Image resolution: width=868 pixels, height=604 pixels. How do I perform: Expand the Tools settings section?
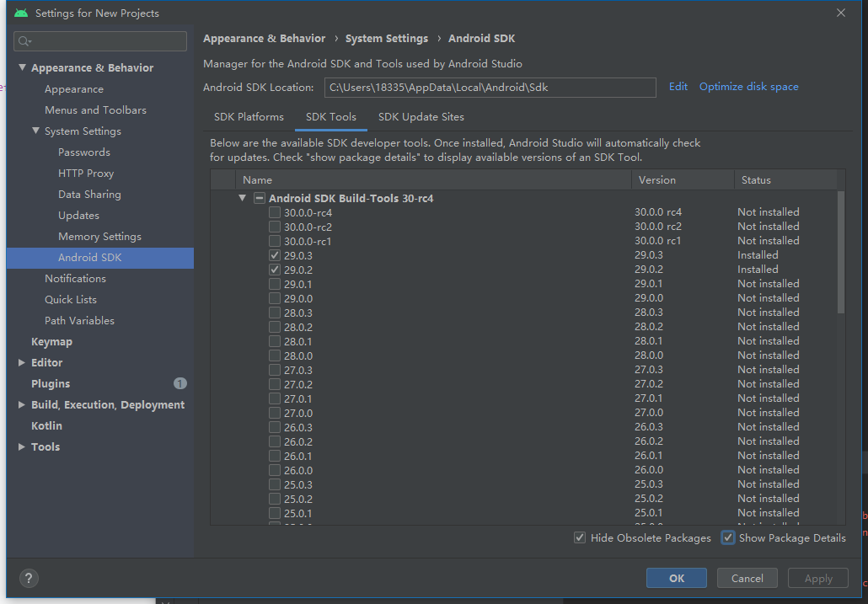[x=22, y=447]
